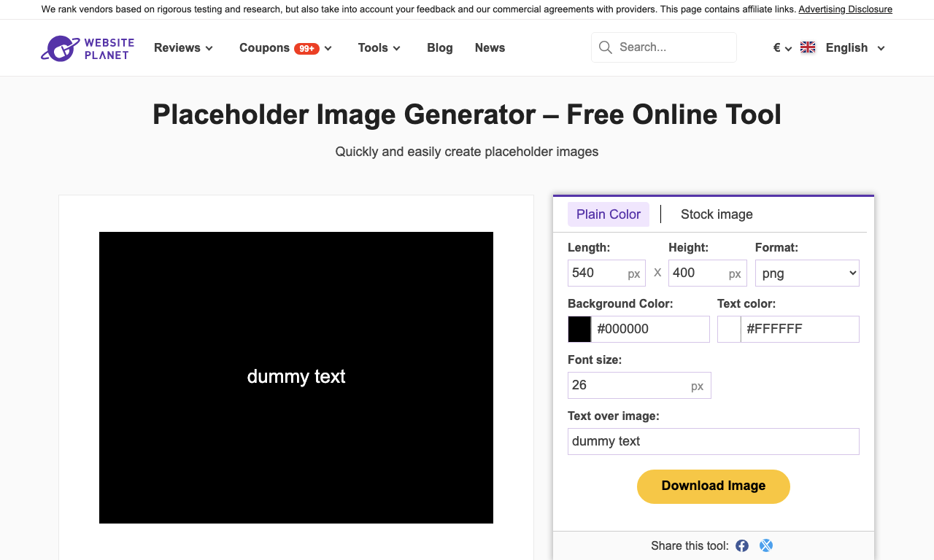This screenshot has width=934, height=560.
Task: Switch to the Stock image tab
Action: [x=717, y=214]
